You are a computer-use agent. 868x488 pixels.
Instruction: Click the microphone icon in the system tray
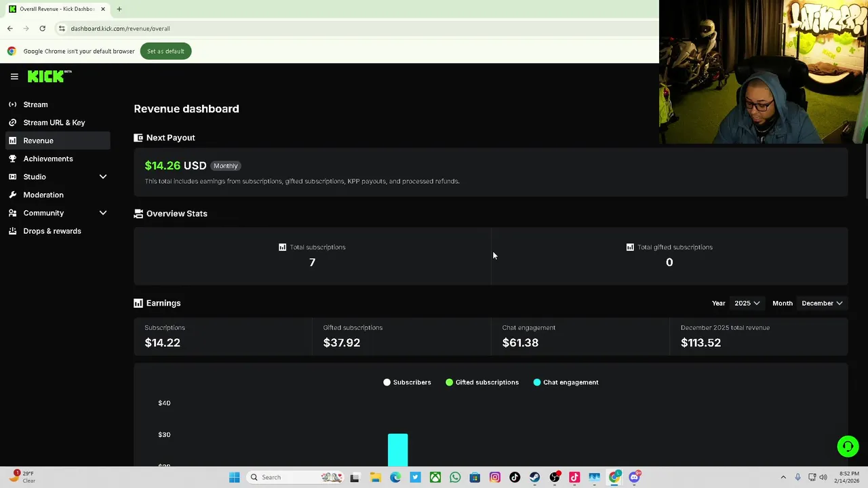pyautogui.click(x=797, y=477)
